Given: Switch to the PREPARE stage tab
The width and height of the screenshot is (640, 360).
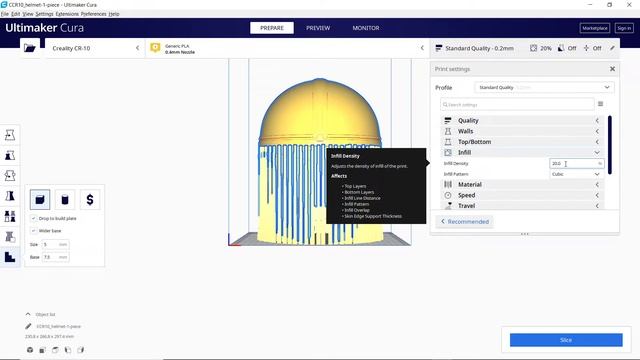Looking at the screenshot, I should pos(272,28).
